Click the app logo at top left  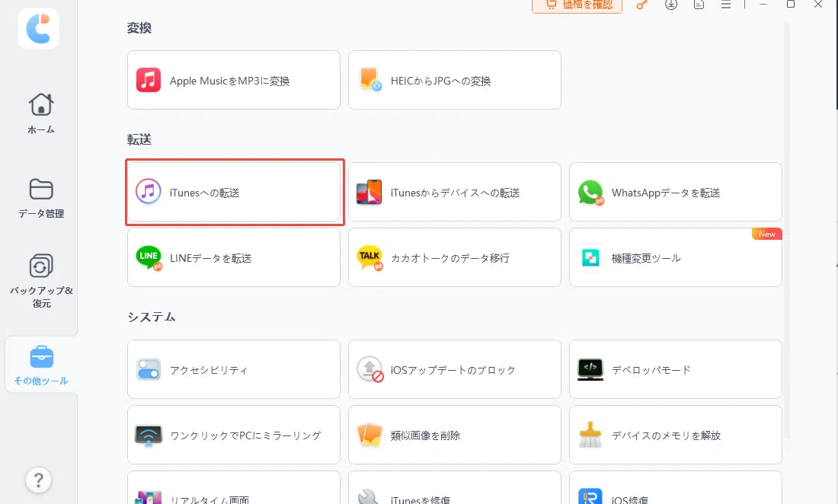[x=38, y=28]
